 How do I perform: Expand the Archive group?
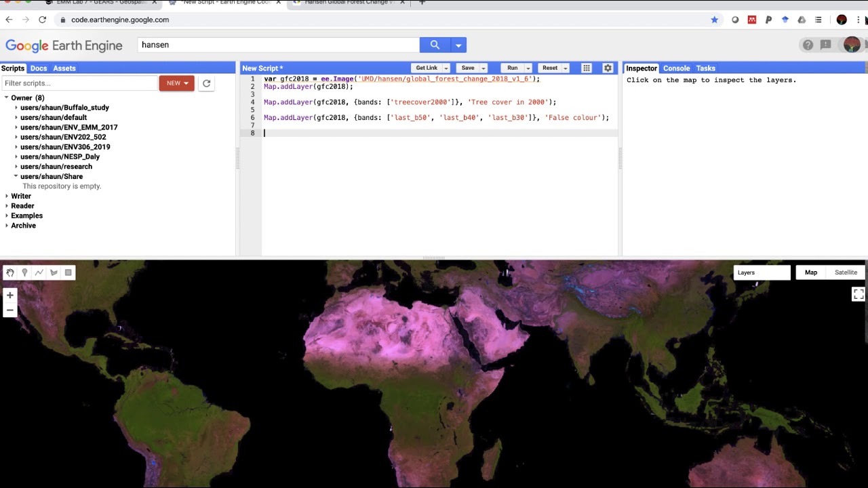pyautogui.click(x=6, y=226)
